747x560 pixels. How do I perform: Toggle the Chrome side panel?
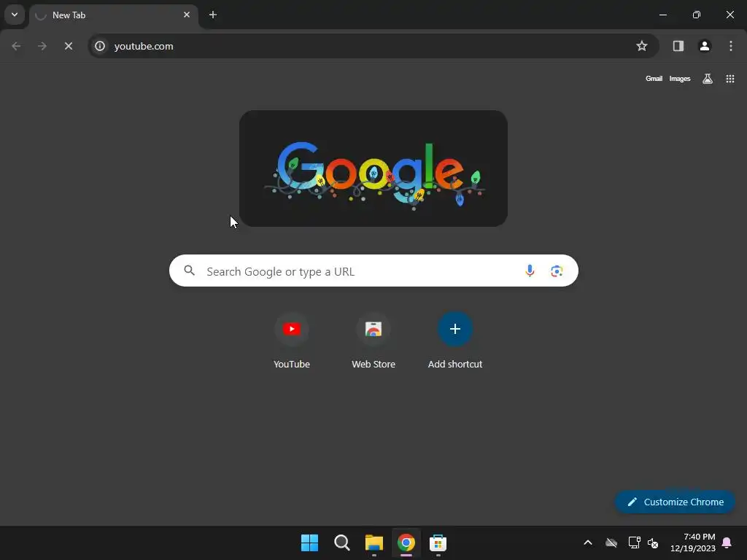point(678,46)
